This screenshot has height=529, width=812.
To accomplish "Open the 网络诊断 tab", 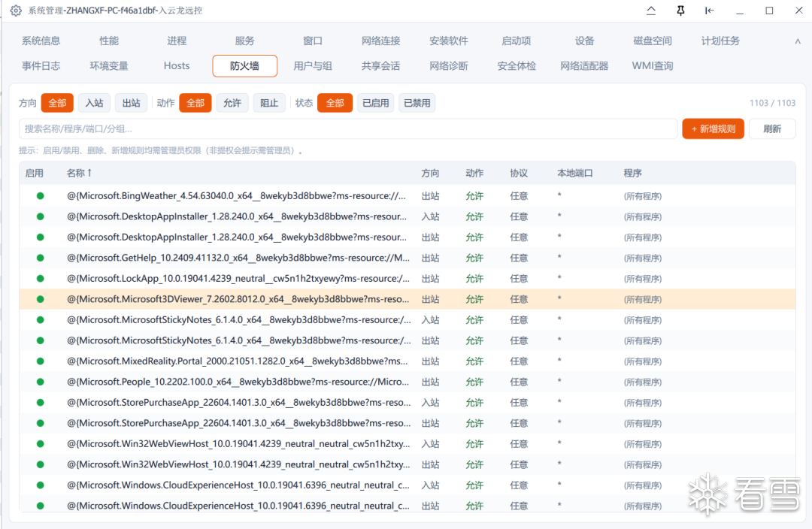I will (448, 65).
